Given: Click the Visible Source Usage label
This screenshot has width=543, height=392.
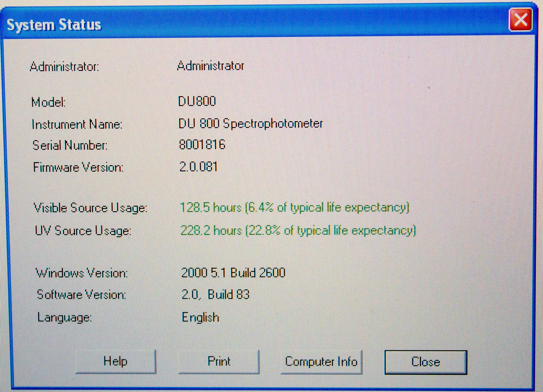Looking at the screenshot, I should pyautogui.click(x=90, y=208).
